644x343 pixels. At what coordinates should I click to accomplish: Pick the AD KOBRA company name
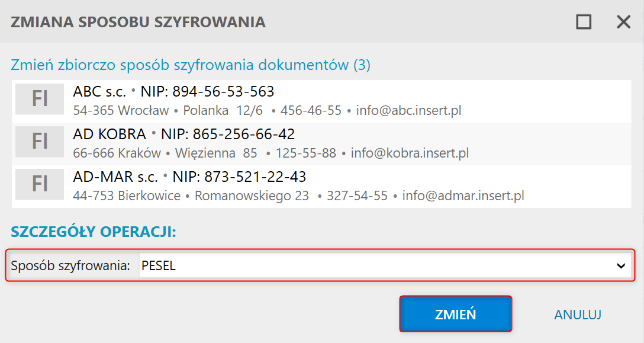coord(110,134)
